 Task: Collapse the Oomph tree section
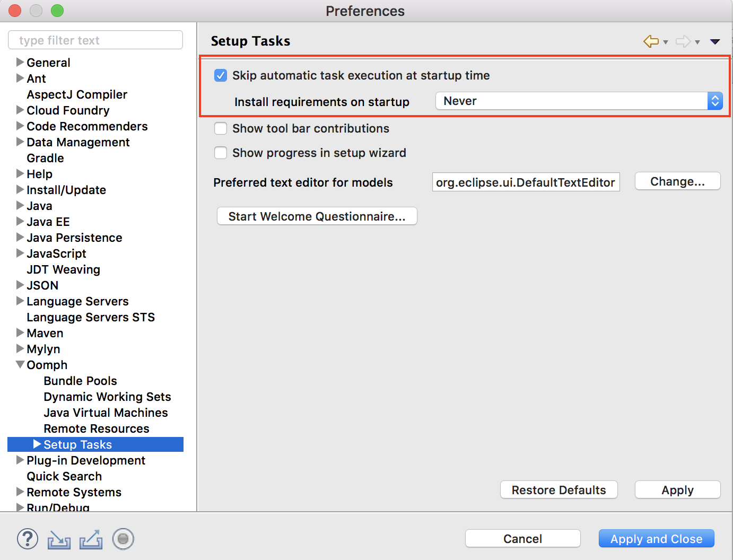20,365
